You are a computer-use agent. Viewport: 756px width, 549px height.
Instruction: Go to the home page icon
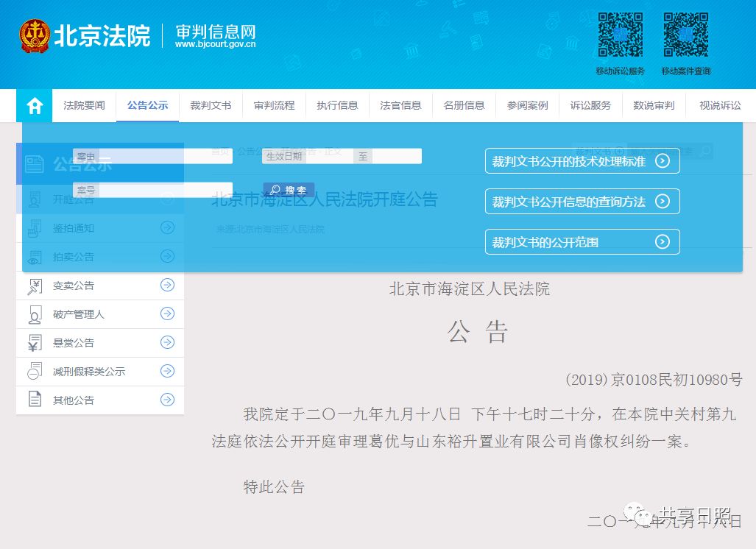click(35, 105)
